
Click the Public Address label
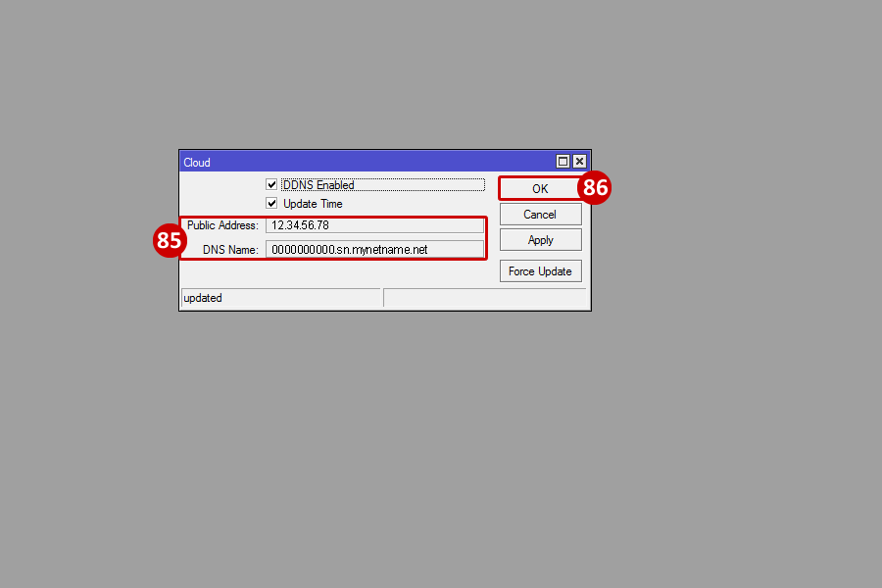[222, 225]
